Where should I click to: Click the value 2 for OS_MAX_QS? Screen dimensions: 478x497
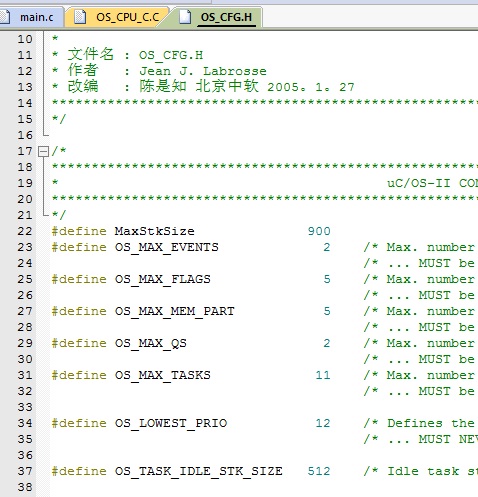click(327, 343)
